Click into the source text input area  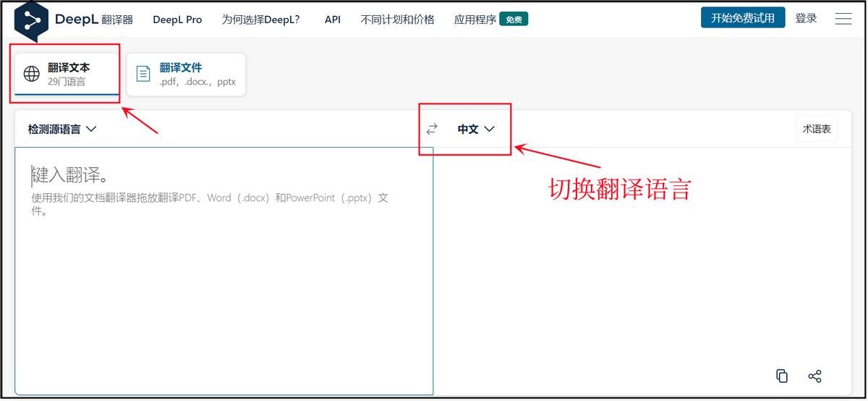pos(224,271)
